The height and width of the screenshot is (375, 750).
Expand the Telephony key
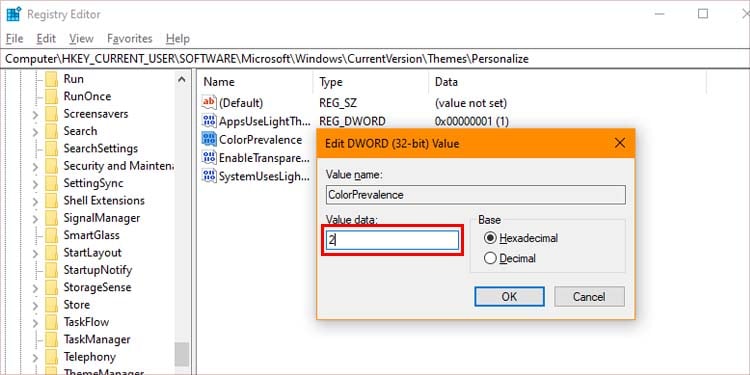tap(35, 357)
